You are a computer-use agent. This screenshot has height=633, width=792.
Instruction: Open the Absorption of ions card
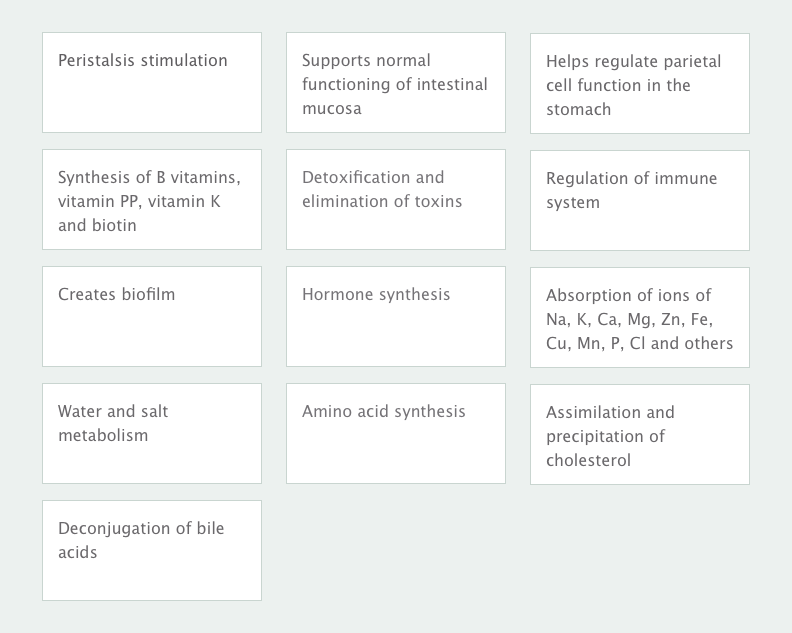tap(640, 317)
